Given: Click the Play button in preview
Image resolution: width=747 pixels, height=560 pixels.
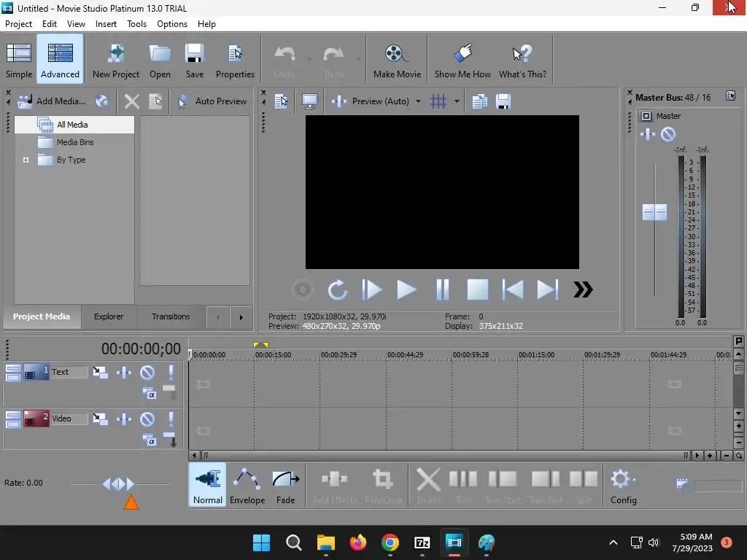Looking at the screenshot, I should coord(406,289).
